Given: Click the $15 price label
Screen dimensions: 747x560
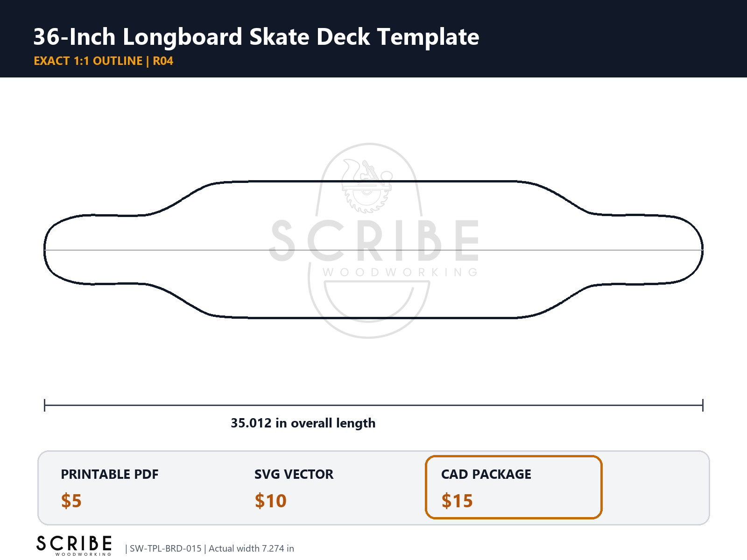Looking at the screenshot, I should (x=457, y=501).
